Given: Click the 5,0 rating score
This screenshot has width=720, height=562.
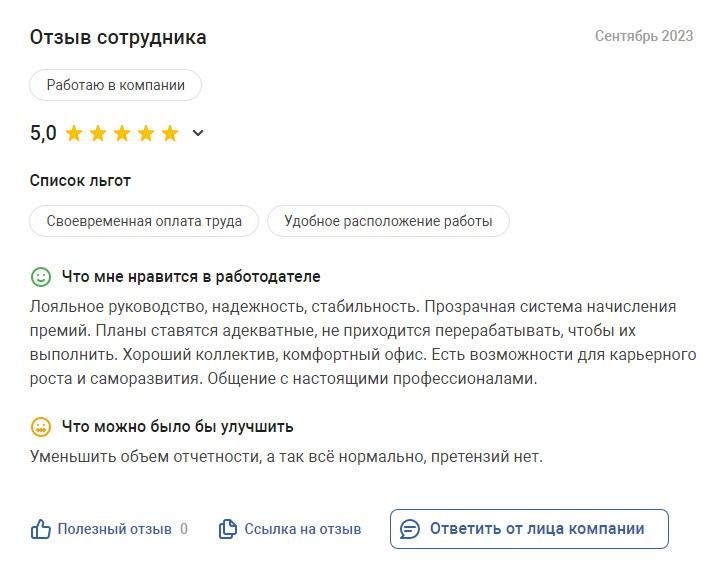Looking at the screenshot, I should point(43,133).
